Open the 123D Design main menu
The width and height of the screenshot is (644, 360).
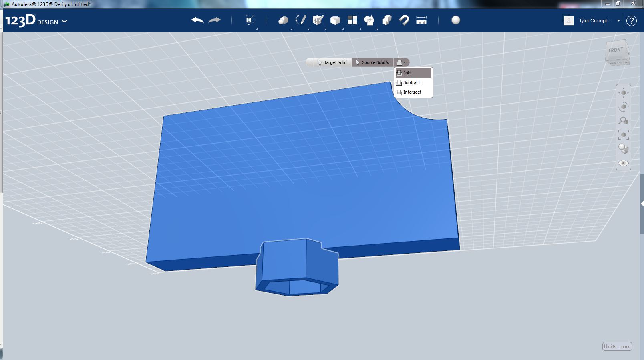tap(36, 20)
